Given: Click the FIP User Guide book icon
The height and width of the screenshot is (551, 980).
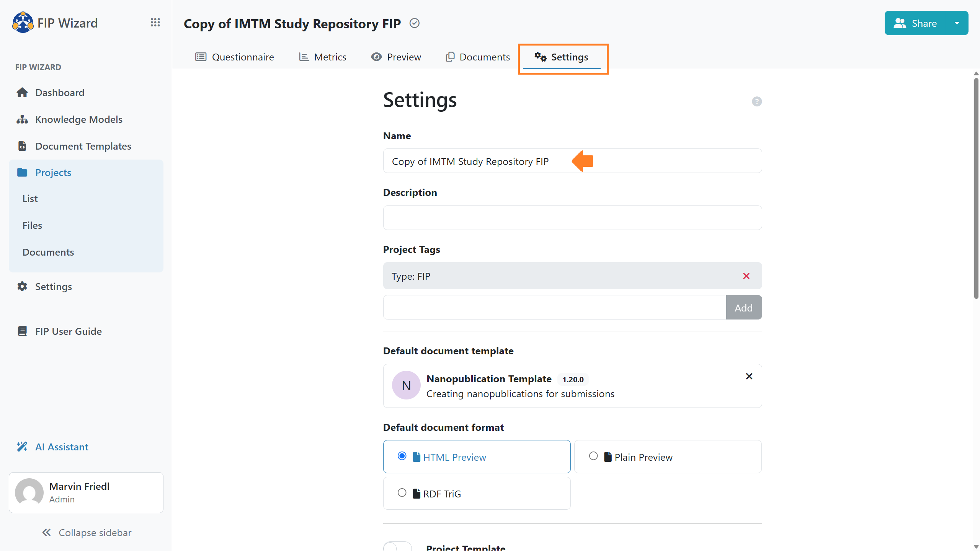Looking at the screenshot, I should [x=22, y=331].
